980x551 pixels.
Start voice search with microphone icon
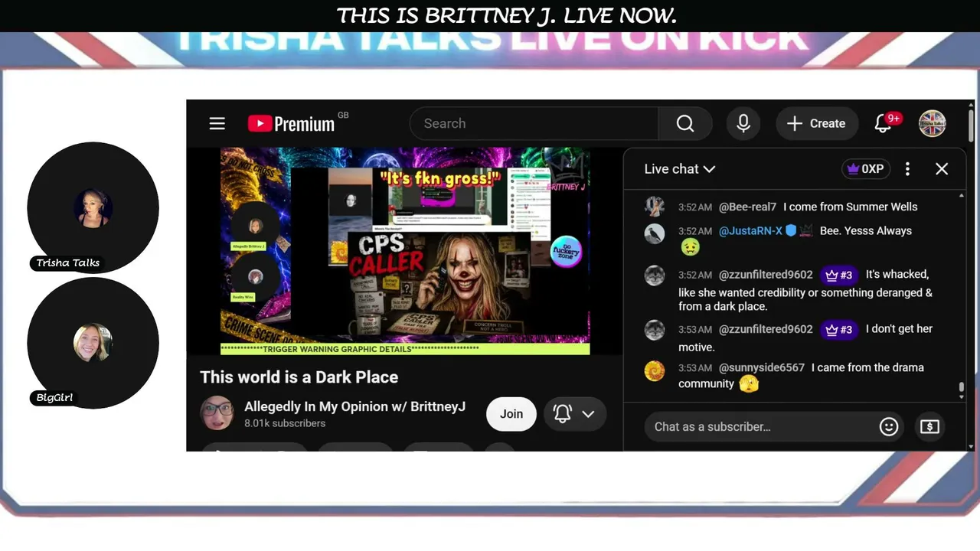743,123
